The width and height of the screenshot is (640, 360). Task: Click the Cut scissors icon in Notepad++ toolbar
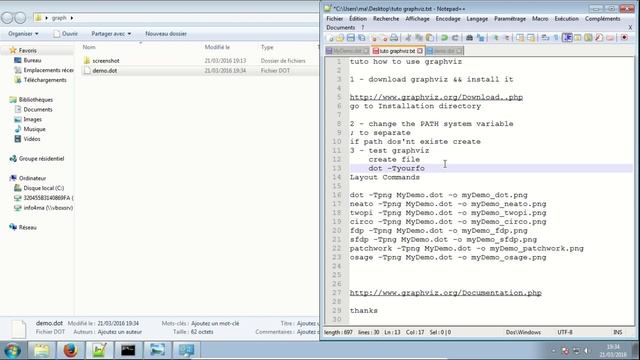408,38
